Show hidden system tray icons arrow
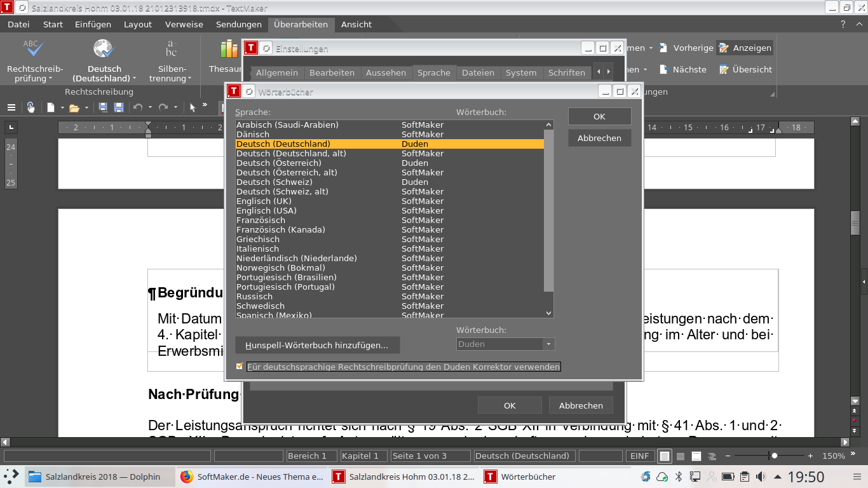Screen dimensions: 868x488 pos(776,477)
